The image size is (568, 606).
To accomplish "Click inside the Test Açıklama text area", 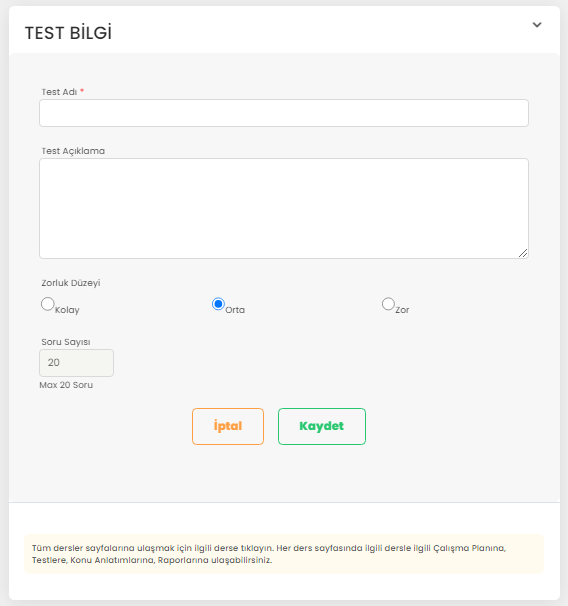I will point(284,208).
